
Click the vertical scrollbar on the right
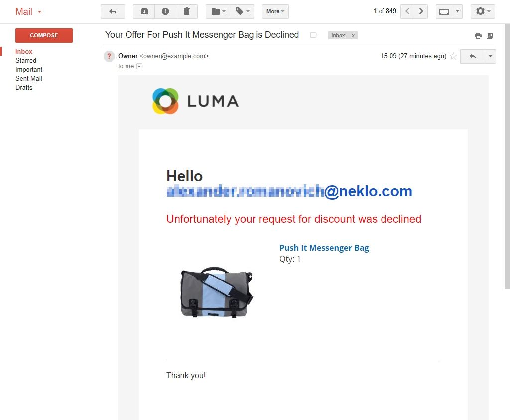click(x=507, y=156)
